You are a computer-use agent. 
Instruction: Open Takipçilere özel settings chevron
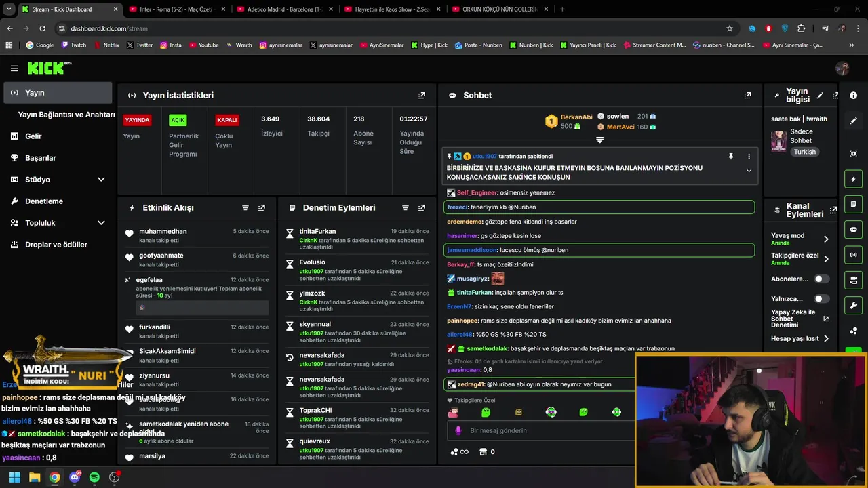coord(826,259)
